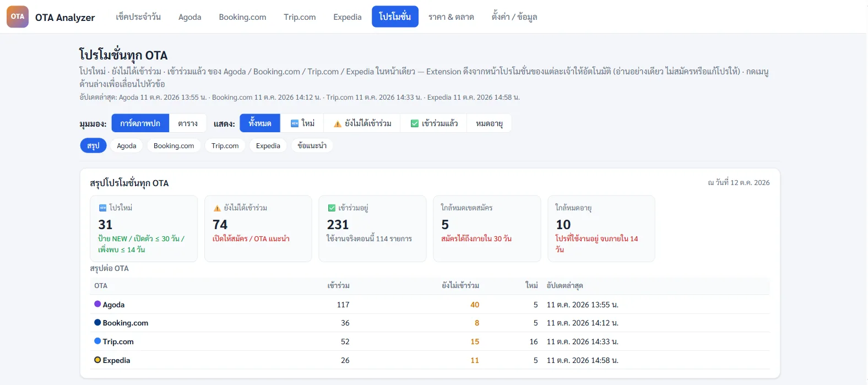This screenshot has width=868, height=385.
Task: Click the Expedia table row name
Action: click(116, 360)
